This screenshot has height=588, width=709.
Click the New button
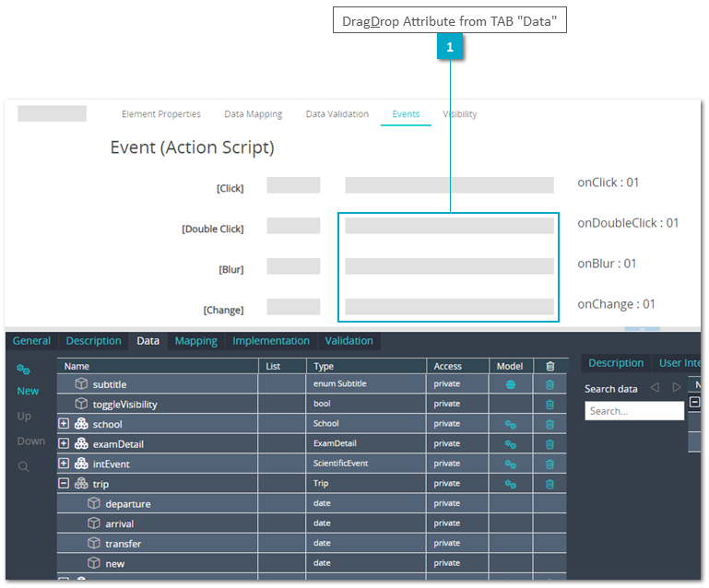(28, 391)
